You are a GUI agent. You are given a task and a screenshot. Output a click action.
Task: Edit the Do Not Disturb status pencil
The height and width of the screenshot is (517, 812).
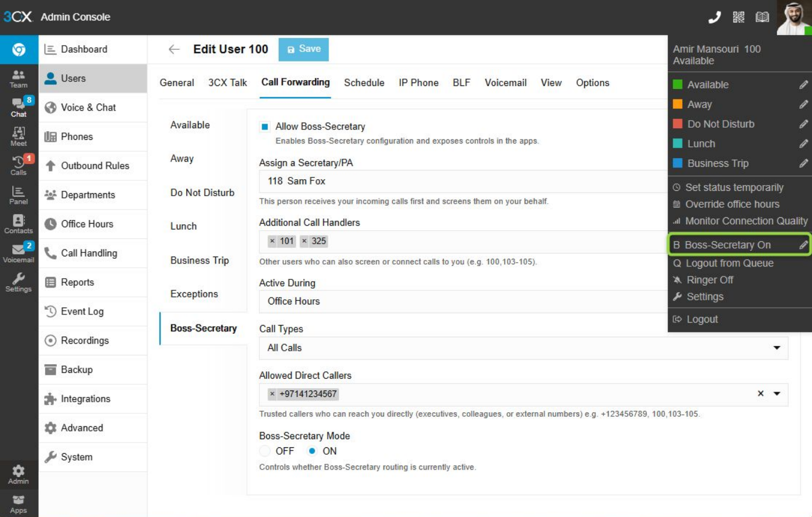(803, 124)
